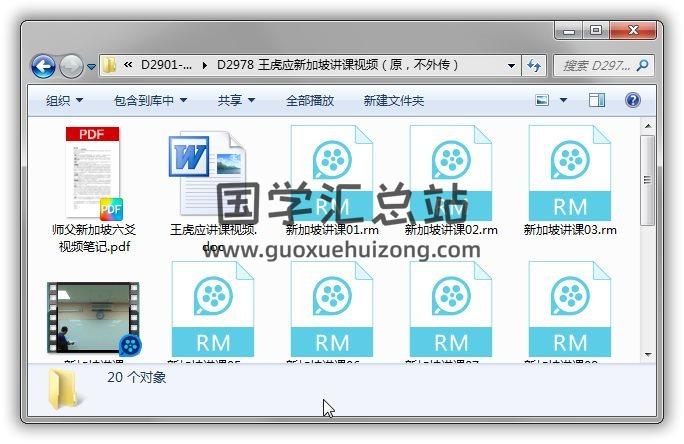The height and width of the screenshot is (444, 684).
Task: Select the 王虎应讲课视频.doc Word file icon
Action: click(207, 174)
